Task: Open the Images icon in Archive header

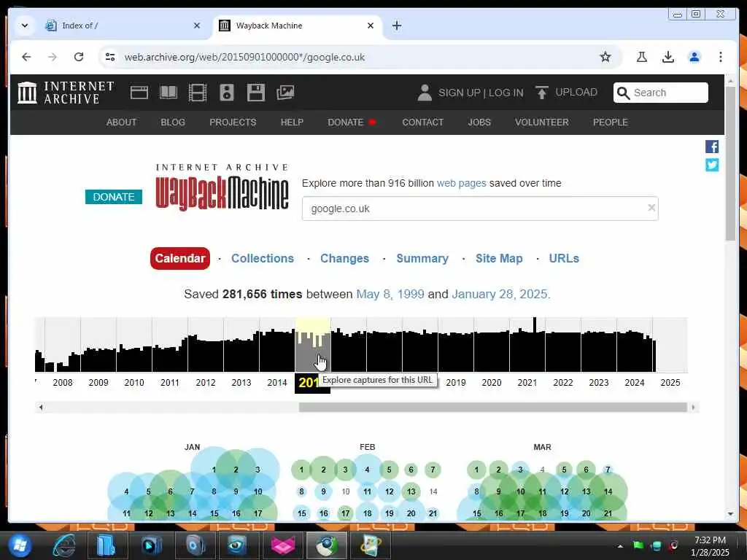Action: point(285,93)
